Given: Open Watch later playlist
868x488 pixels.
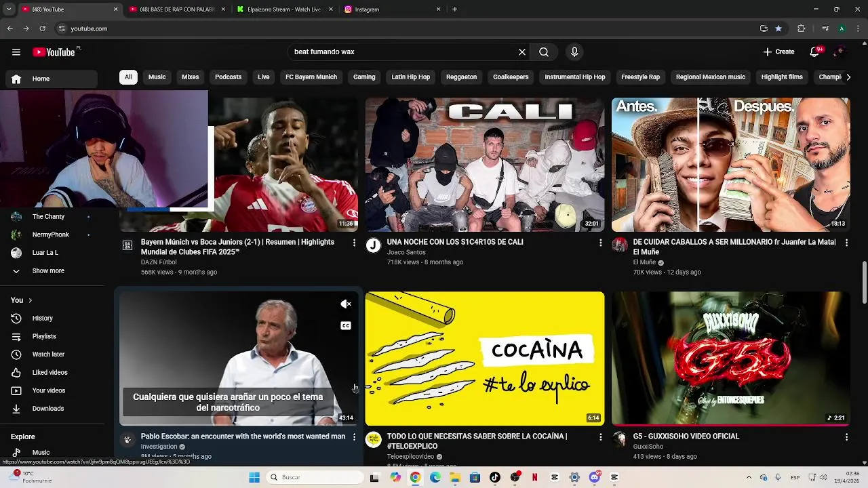Looking at the screenshot, I should (52, 354).
